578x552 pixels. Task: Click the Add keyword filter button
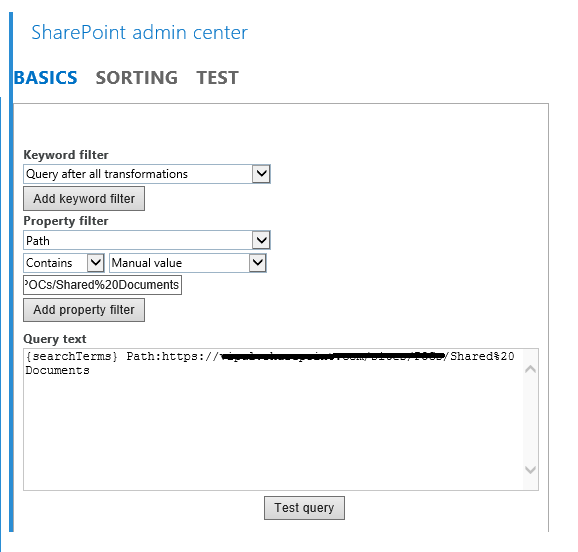pos(84,198)
